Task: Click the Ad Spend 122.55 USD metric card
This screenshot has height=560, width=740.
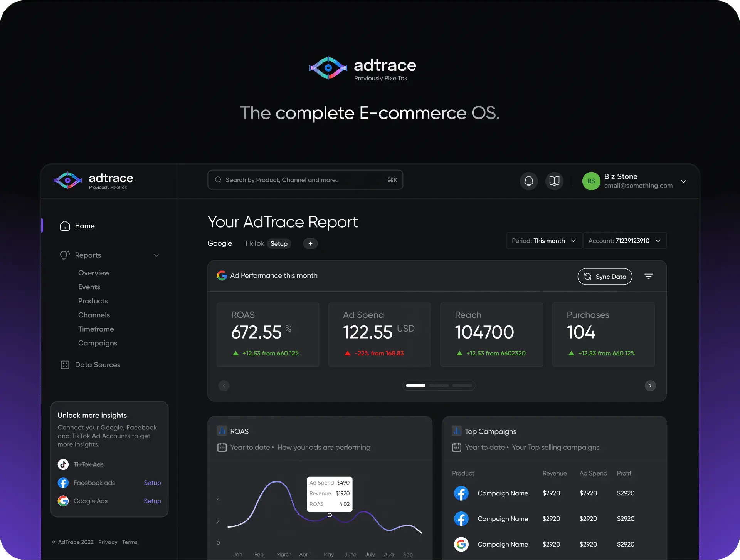Action: click(380, 334)
